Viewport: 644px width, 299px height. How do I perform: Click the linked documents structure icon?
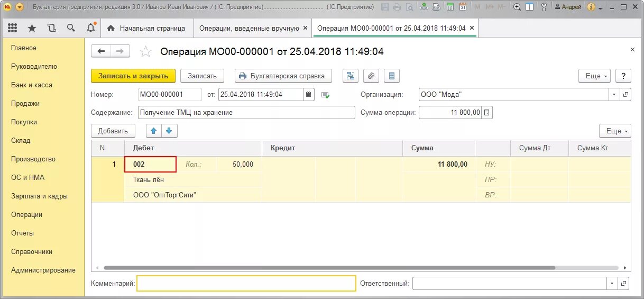(x=351, y=76)
